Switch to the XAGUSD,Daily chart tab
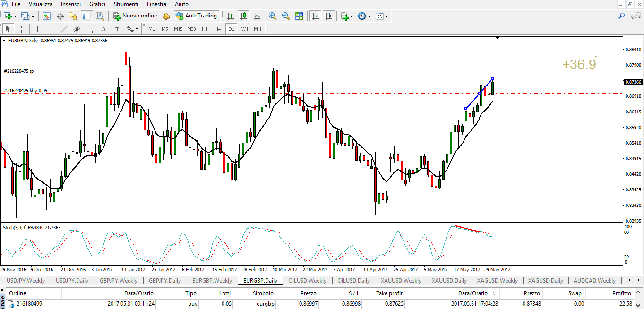This screenshot has width=644, height=309. (x=545, y=281)
